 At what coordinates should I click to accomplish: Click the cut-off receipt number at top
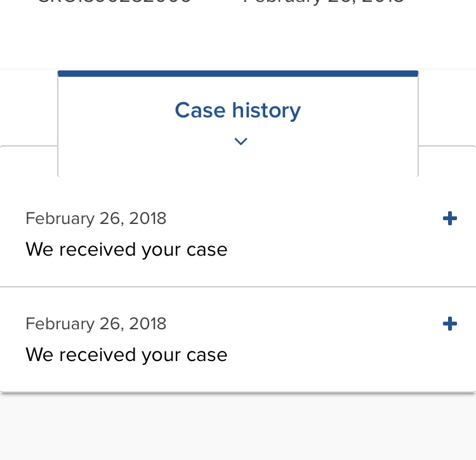(115, 1)
